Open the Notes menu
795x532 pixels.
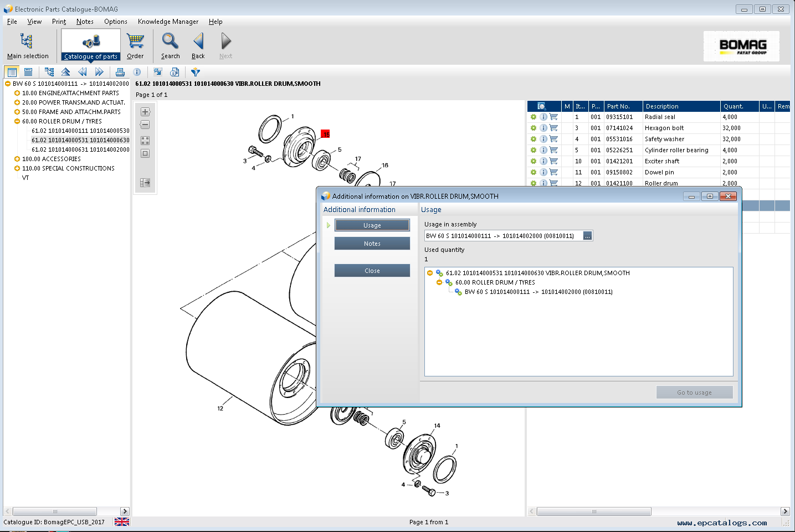85,22
